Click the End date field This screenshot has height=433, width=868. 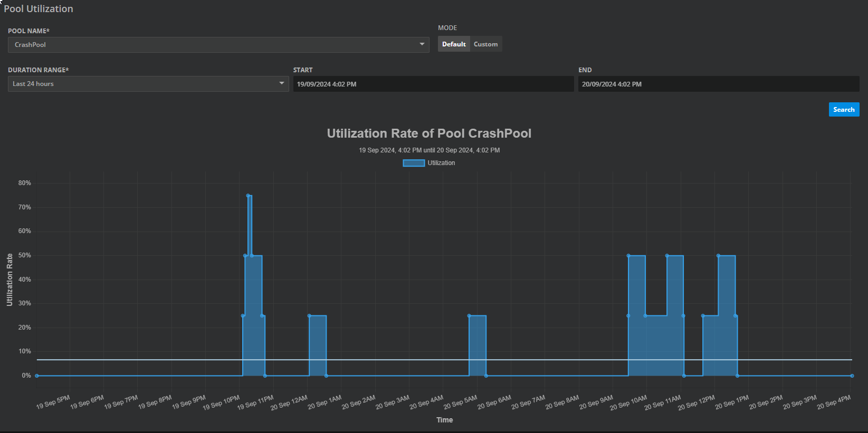718,84
